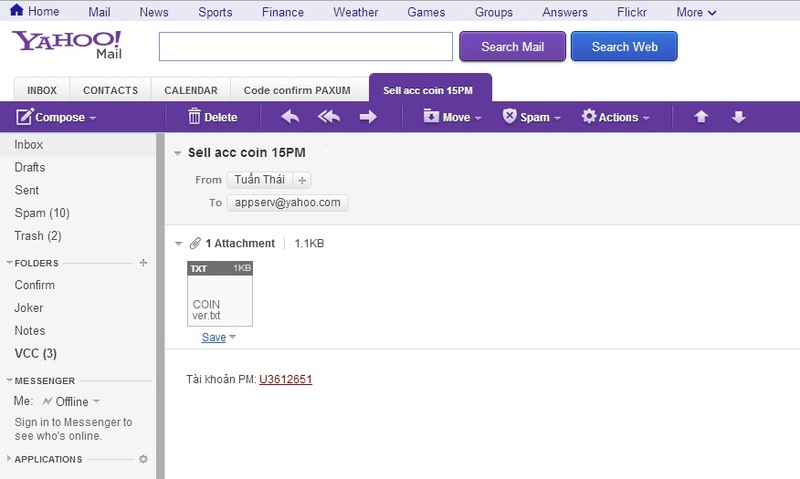
Task: Open Applications settings gear icon
Action: point(143,459)
